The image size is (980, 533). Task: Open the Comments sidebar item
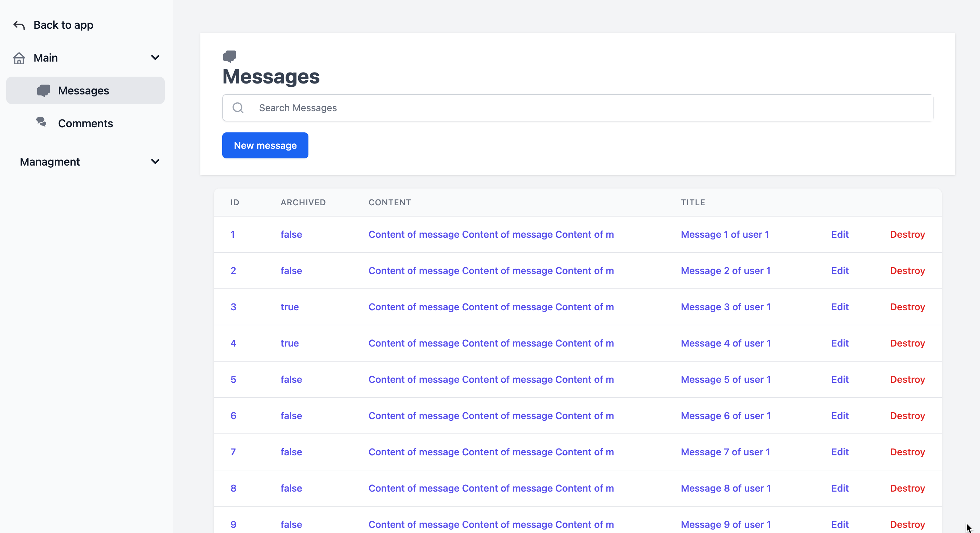click(x=85, y=123)
